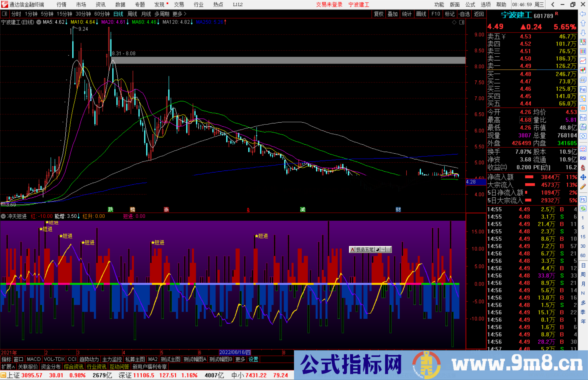The width and height of the screenshot is (588, 380).
Task: Select the candlestick K-line chart icon
Action: point(583,70)
